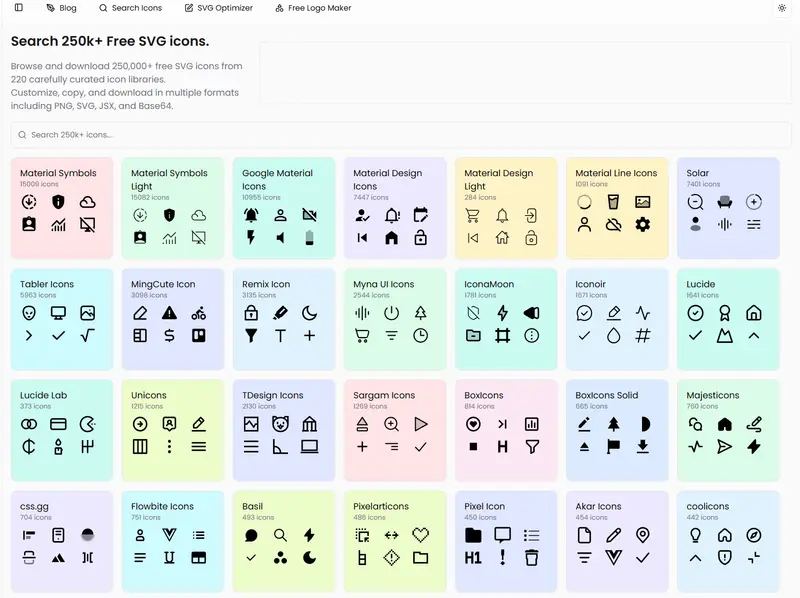Click the home icon in Majesticons
This screenshot has height=598, width=800.
725,424
